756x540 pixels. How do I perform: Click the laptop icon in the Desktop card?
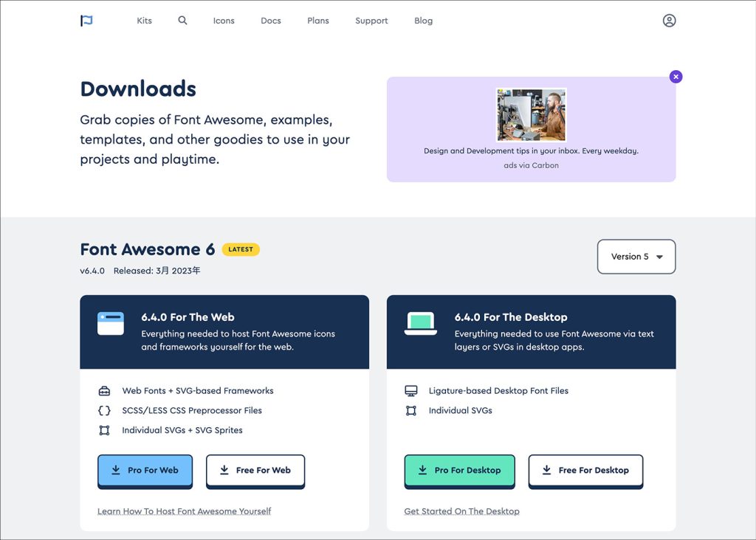point(421,324)
